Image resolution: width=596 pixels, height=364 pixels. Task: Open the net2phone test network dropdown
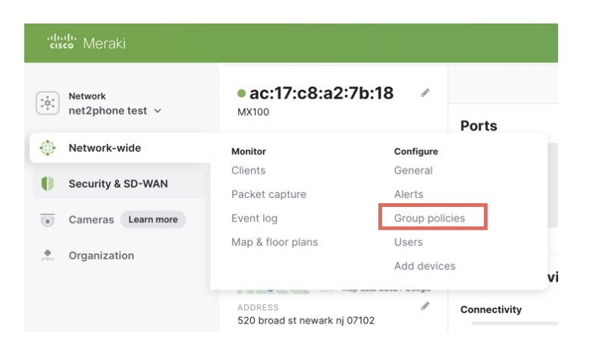pyautogui.click(x=114, y=111)
